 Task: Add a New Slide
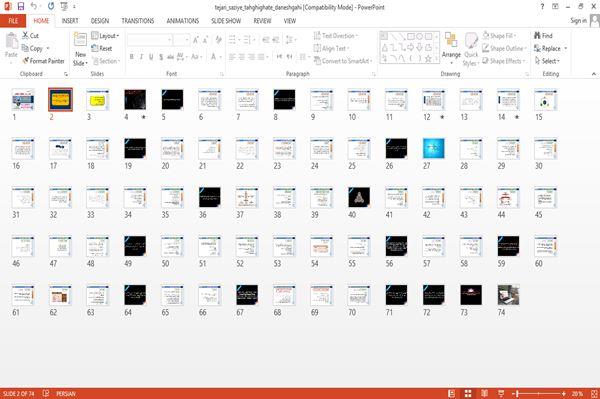tap(80, 49)
